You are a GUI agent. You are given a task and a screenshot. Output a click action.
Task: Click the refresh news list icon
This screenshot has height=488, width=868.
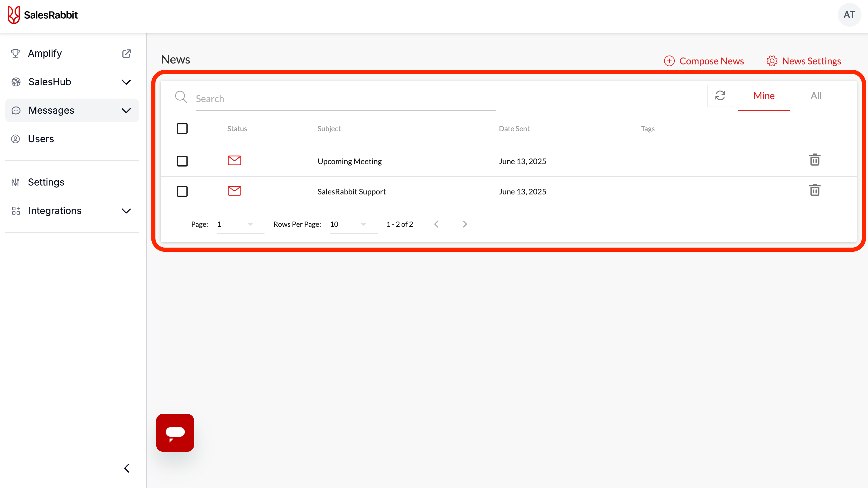coord(720,96)
